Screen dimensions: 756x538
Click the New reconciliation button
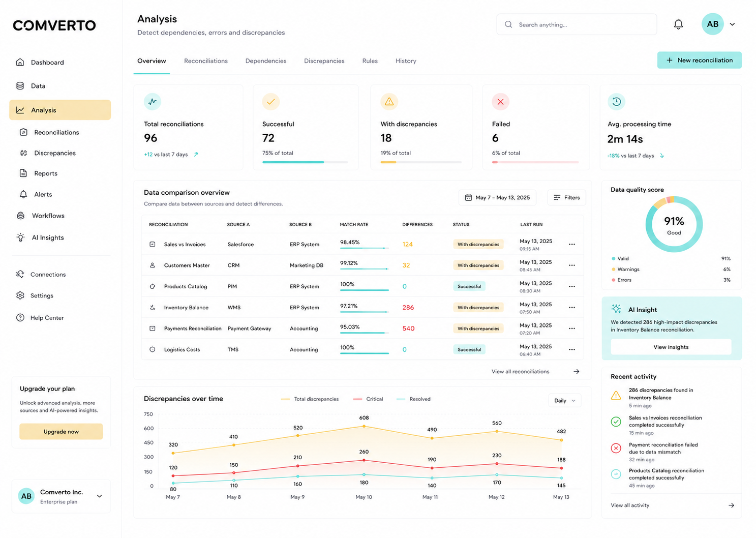(700, 60)
